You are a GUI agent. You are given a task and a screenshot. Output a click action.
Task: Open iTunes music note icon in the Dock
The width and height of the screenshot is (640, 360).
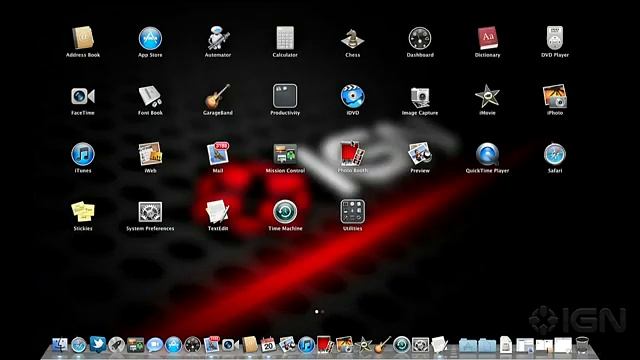(x=306, y=345)
